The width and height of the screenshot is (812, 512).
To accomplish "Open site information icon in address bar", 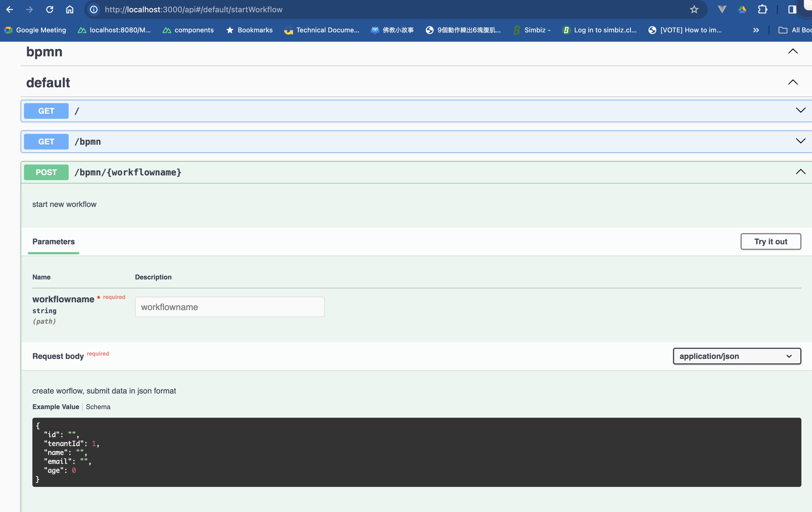I will 94,9.
